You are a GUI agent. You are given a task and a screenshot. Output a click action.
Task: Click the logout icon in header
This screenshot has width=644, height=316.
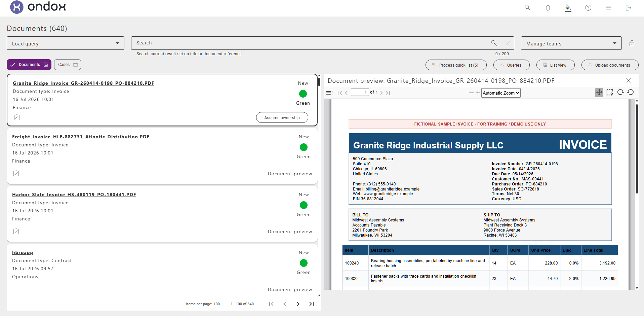629,8
